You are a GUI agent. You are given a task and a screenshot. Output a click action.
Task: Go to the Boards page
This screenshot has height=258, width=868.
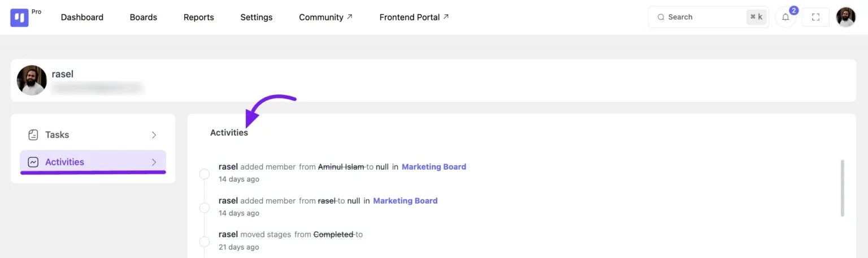click(143, 18)
